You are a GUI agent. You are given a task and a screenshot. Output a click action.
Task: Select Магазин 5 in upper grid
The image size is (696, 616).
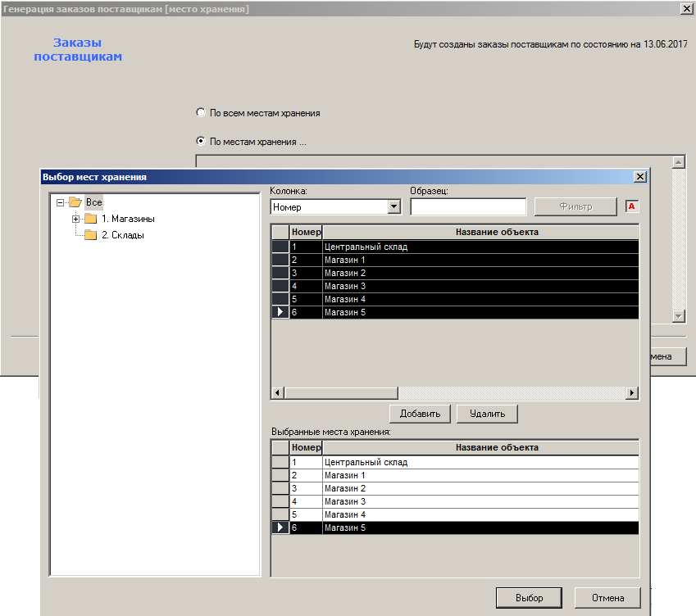click(x=480, y=312)
